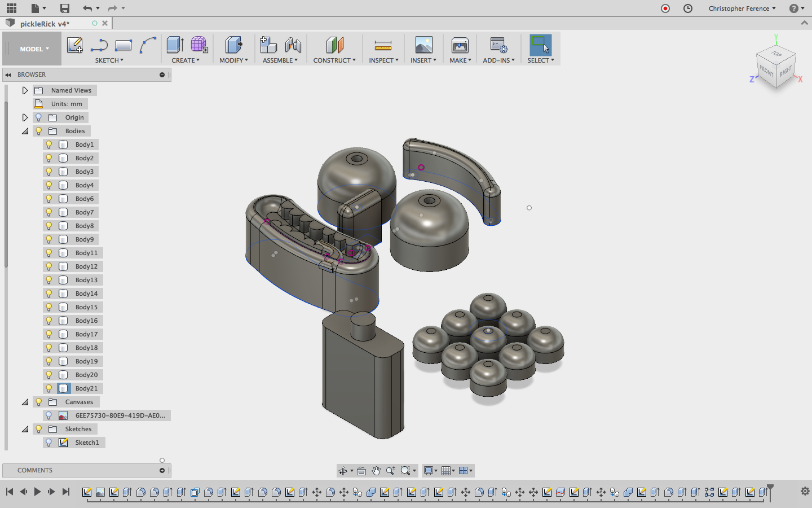Select the Press Pull modify tool
The image size is (812, 508).
(x=233, y=45)
